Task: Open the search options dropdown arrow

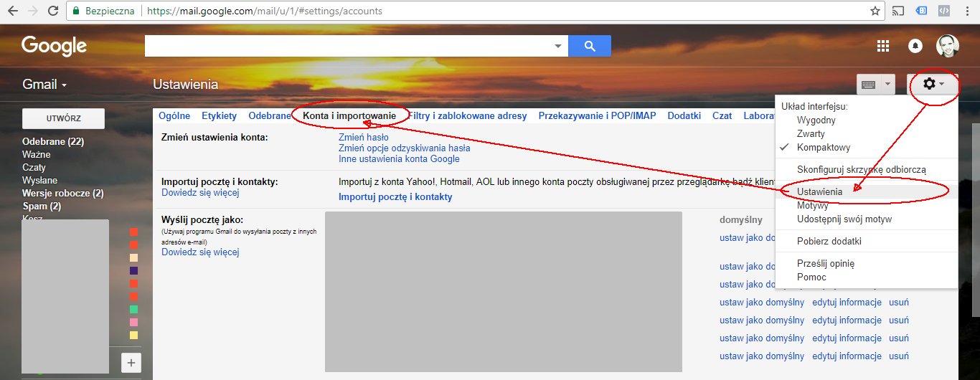Action: pos(558,46)
